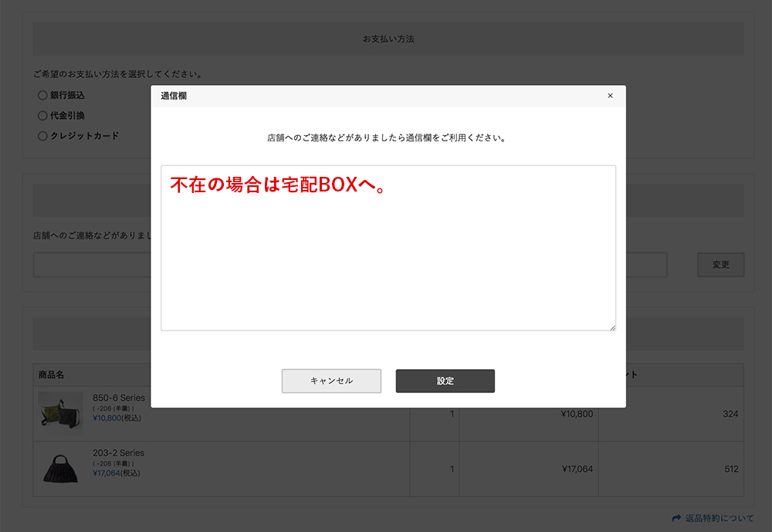Choose the 代金引換 radio button
Screen dimensions: 772x532
tap(42, 116)
